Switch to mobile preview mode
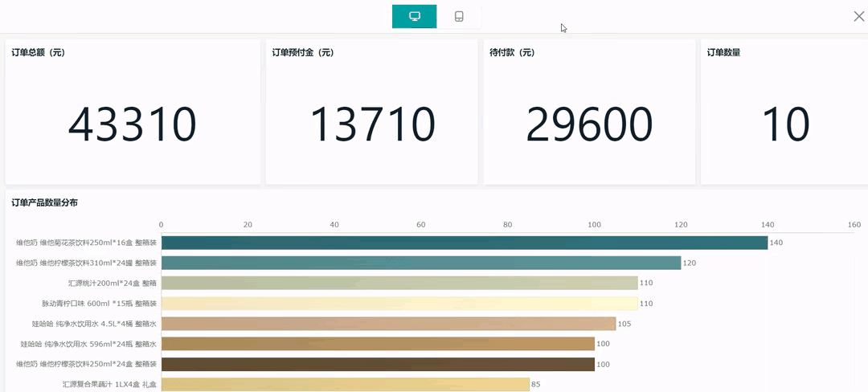 [x=459, y=16]
